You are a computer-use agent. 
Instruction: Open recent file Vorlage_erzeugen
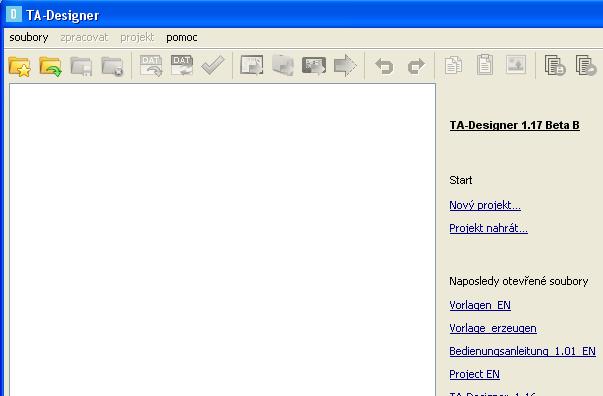click(x=493, y=328)
